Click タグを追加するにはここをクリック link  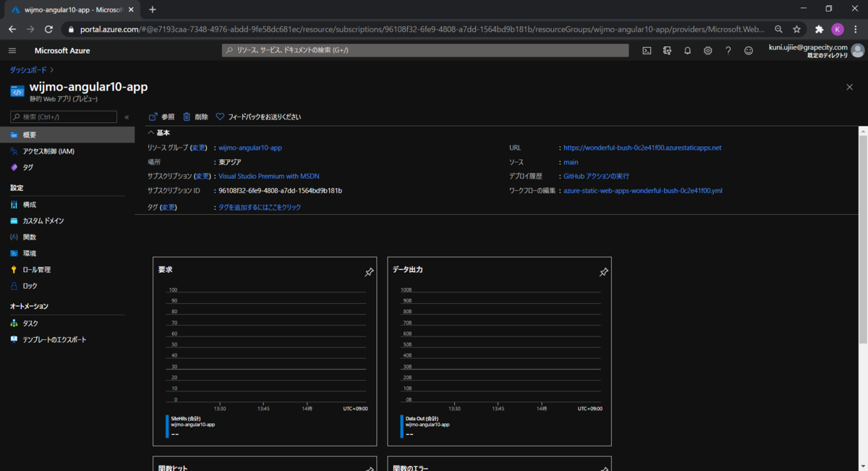(x=260, y=207)
